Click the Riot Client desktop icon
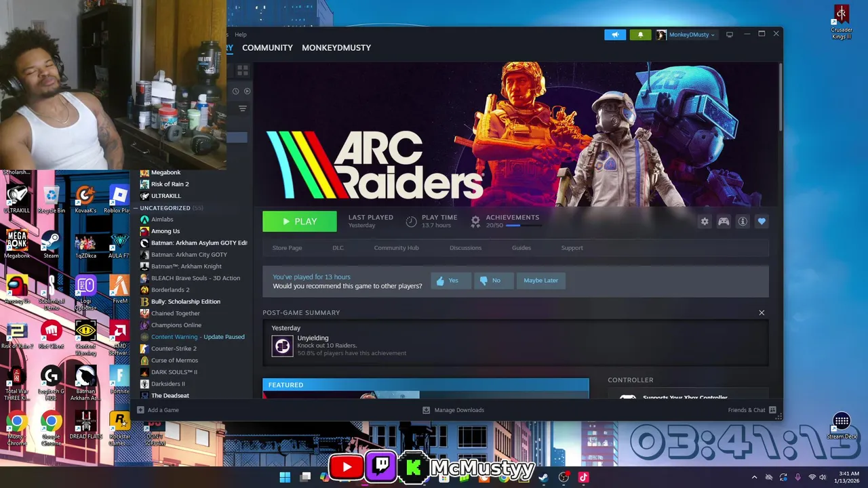The image size is (868, 488). pyautogui.click(x=52, y=335)
